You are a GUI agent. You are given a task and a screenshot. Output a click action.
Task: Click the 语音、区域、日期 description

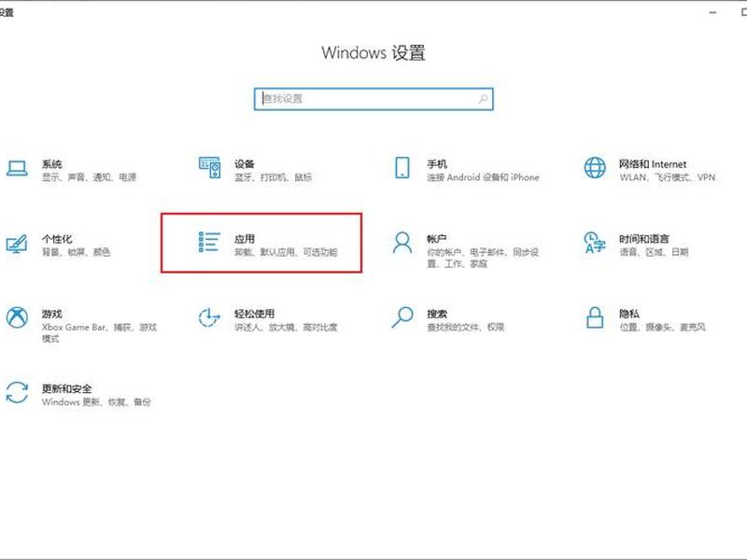coord(655,252)
